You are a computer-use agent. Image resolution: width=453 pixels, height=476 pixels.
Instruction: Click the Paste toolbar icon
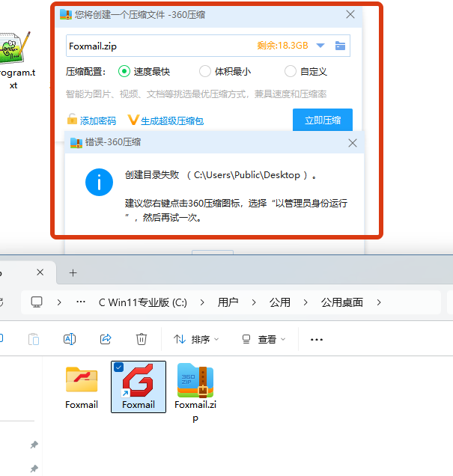click(x=34, y=339)
